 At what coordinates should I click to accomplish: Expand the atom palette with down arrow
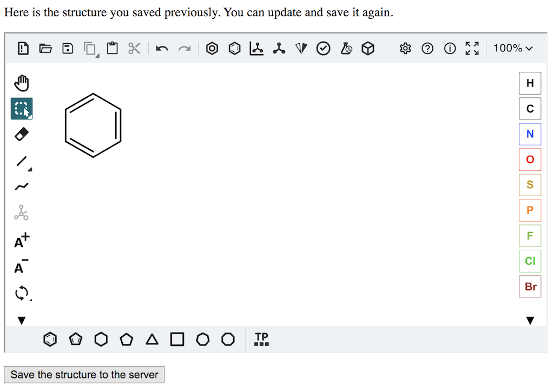[x=530, y=321]
